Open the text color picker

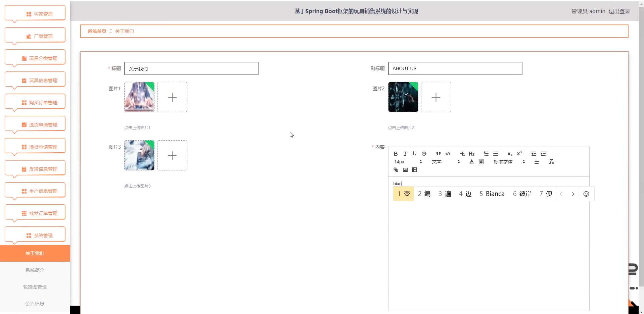pos(471,162)
